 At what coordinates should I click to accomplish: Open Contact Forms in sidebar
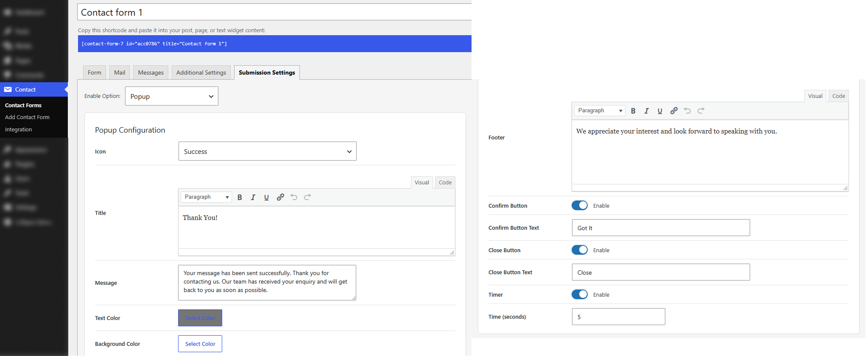point(23,105)
